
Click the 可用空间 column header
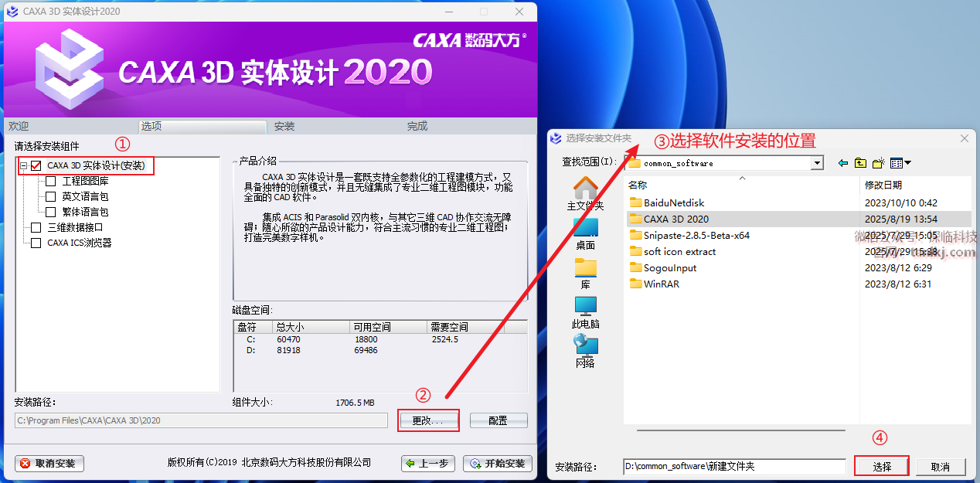[x=389, y=327]
